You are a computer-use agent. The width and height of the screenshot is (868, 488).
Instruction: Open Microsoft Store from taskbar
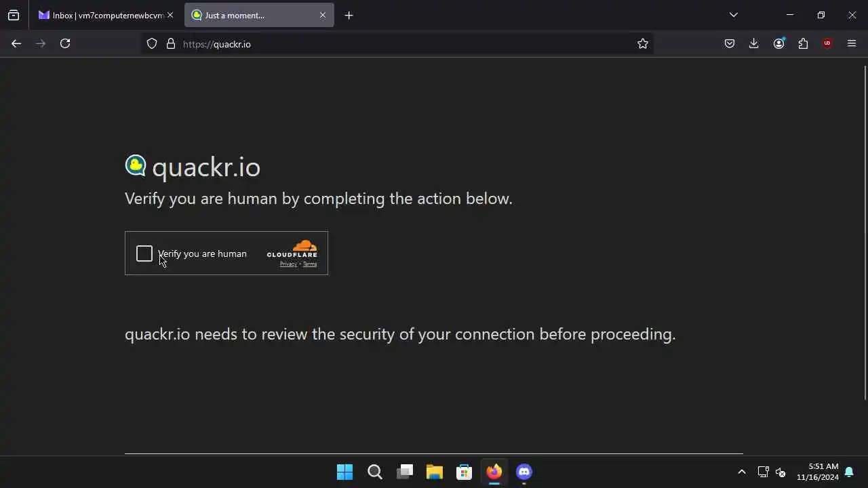click(465, 472)
